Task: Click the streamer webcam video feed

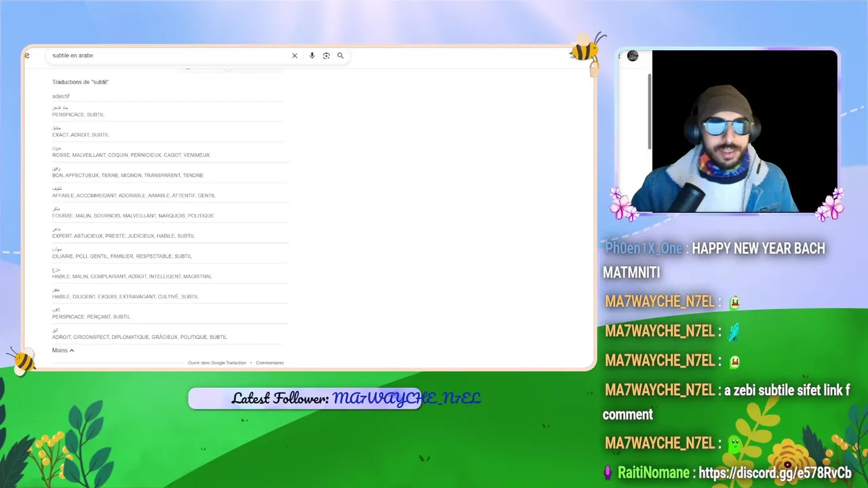Action: [745, 131]
